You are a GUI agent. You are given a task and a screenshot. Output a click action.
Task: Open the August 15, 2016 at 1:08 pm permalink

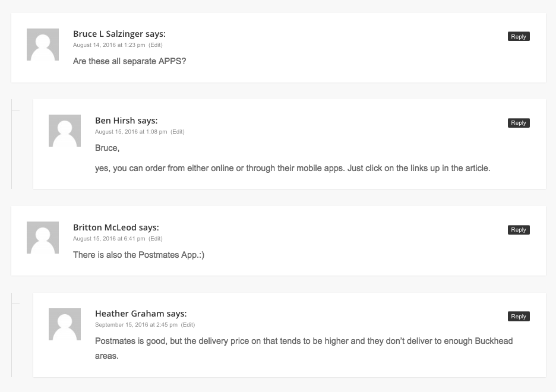tap(131, 132)
